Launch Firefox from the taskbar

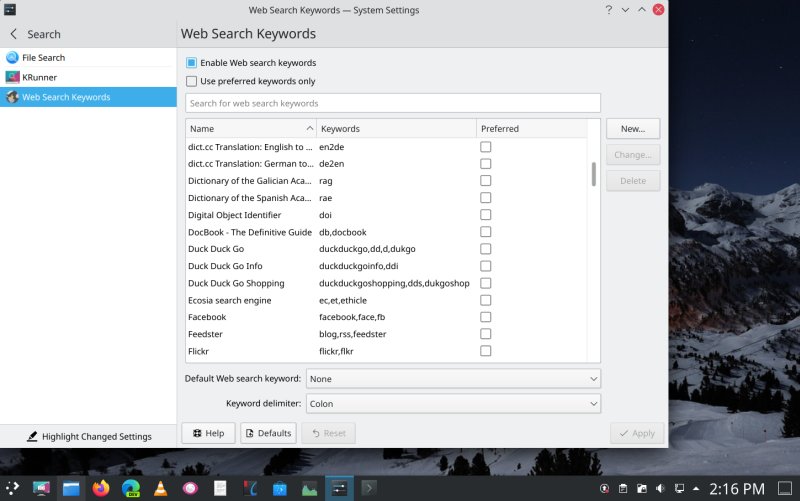click(x=101, y=488)
